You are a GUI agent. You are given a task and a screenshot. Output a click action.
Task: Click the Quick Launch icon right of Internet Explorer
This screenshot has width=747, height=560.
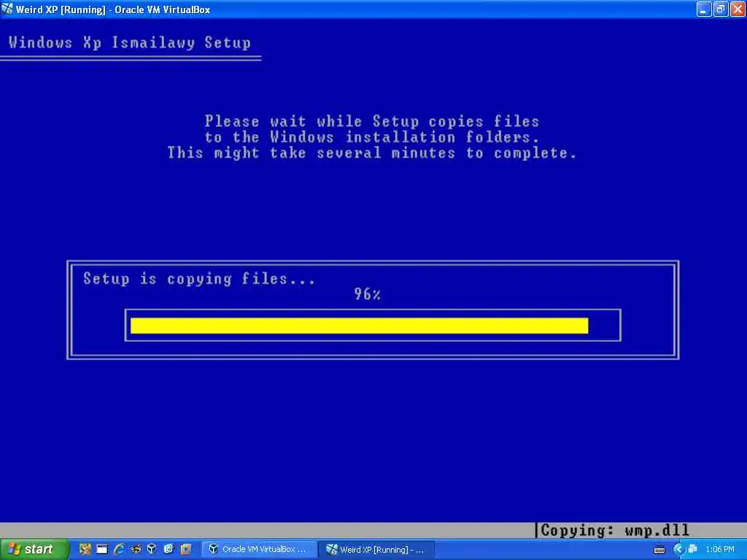[136, 549]
